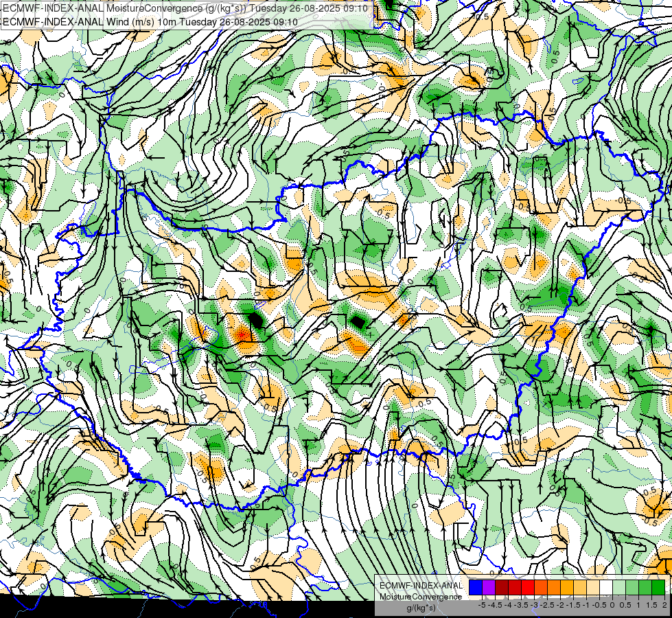Click the -1.5 legend tick label
Viewport: 672px width, 618px height.
pos(573,605)
